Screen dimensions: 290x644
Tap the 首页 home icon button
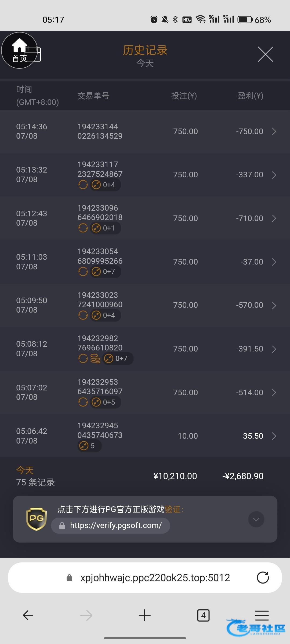[x=19, y=50]
